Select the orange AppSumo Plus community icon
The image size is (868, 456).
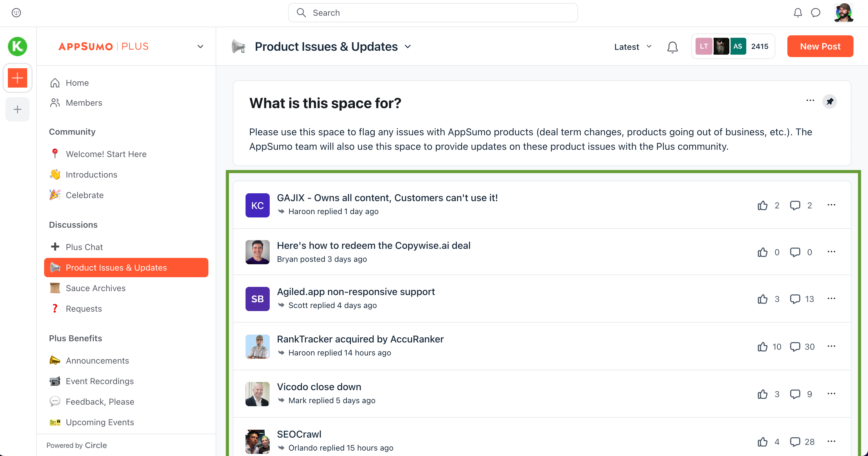click(x=18, y=78)
